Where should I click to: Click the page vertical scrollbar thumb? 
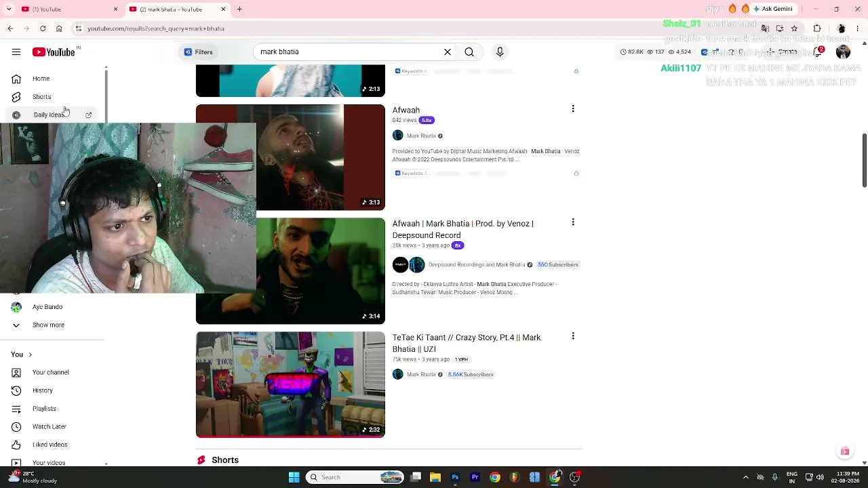(x=864, y=161)
